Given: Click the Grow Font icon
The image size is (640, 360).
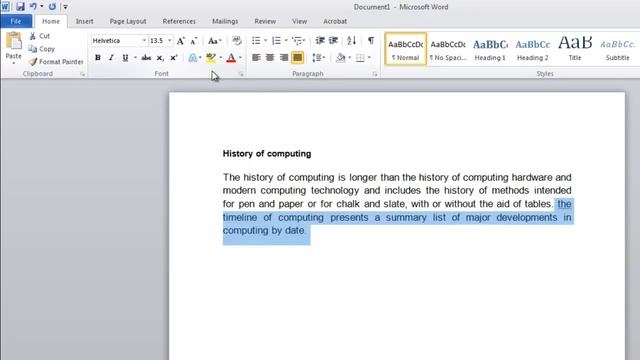Looking at the screenshot, I should pos(181,41).
